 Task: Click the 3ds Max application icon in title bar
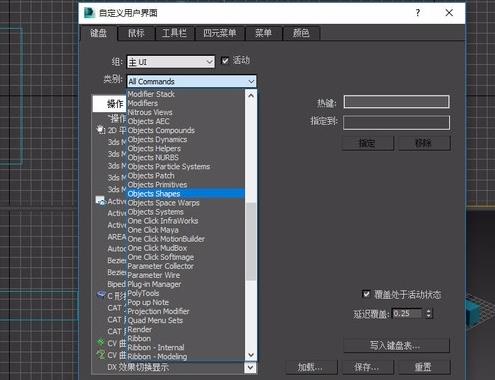[x=89, y=13]
